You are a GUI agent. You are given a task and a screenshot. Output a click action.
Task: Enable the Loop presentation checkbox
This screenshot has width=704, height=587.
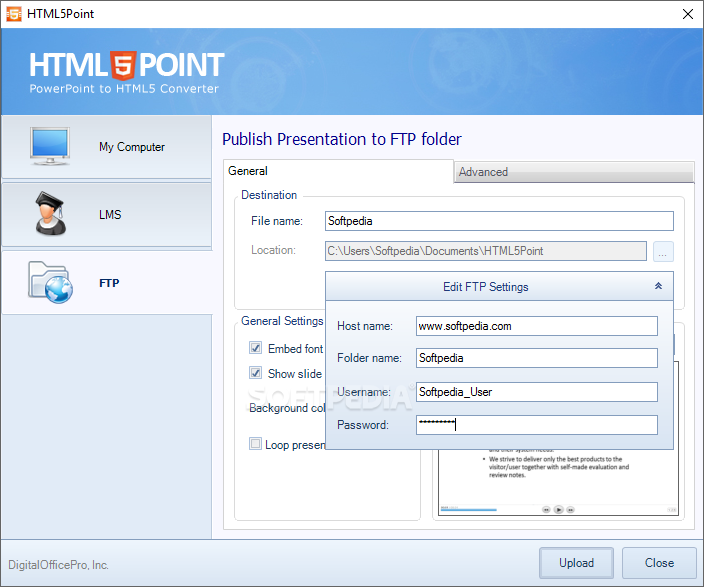255,444
